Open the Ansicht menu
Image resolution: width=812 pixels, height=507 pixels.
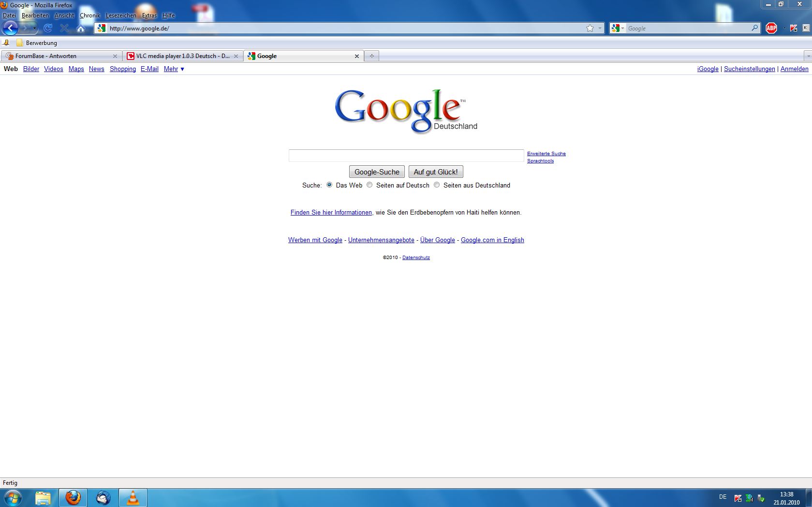tap(64, 15)
